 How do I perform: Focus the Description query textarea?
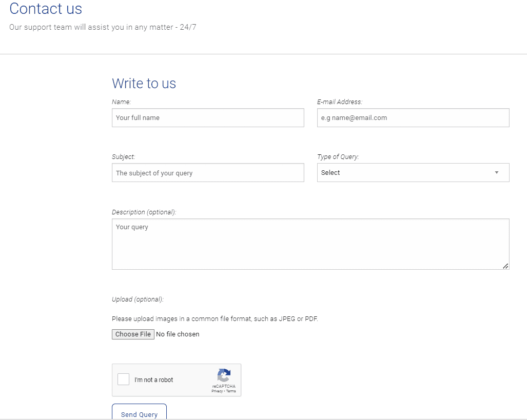click(x=310, y=244)
